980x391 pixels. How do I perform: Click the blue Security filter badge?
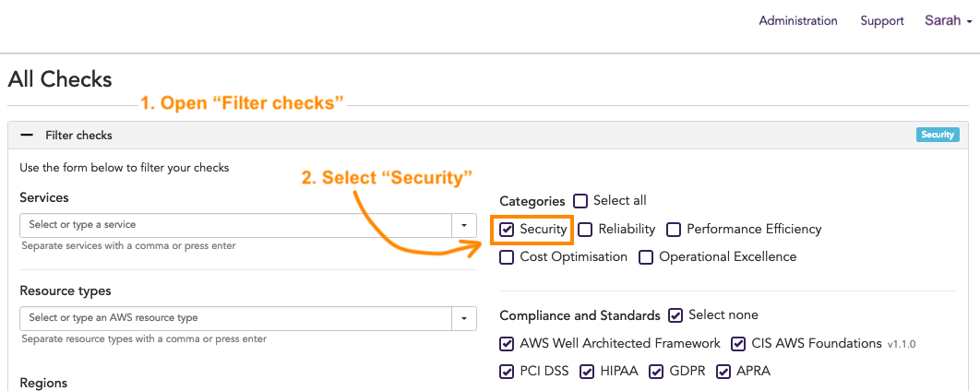938,135
